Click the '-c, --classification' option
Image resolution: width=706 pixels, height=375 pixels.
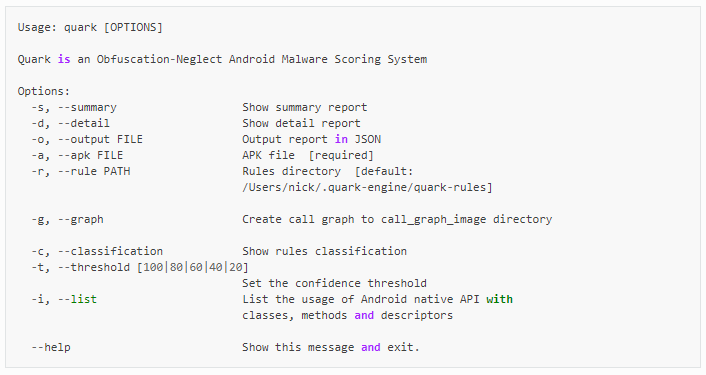point(97,252)
